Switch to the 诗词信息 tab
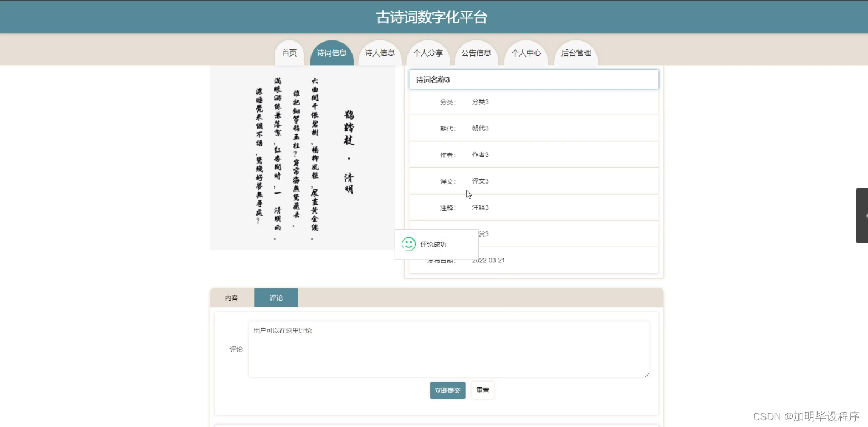Viewport: 868px width, 427px height. 331,53
